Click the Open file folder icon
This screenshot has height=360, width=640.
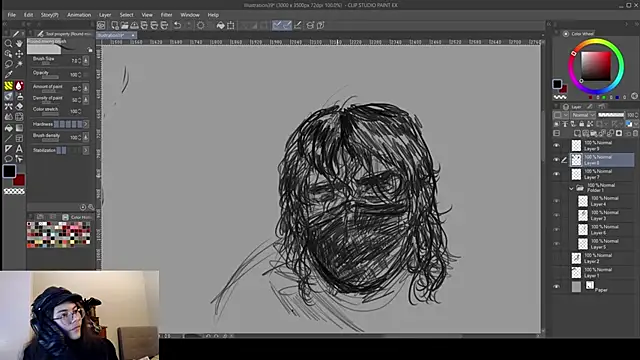tap(124, 25)
